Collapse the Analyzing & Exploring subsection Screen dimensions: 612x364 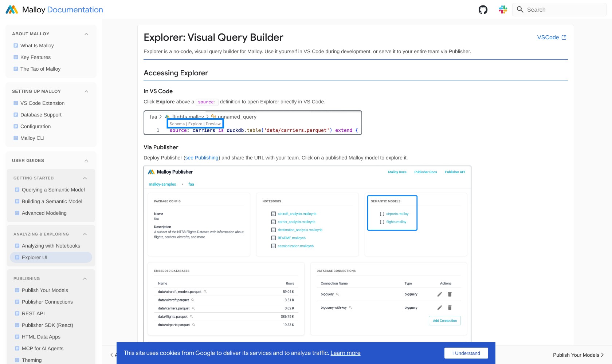pyautogui.click(x=85, y=234)
